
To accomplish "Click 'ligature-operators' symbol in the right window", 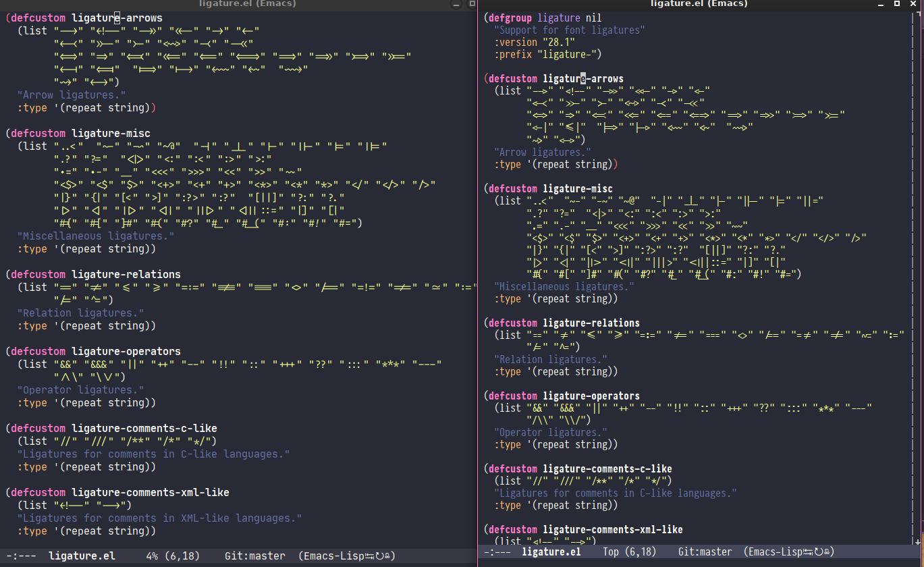I will (591, 396).
